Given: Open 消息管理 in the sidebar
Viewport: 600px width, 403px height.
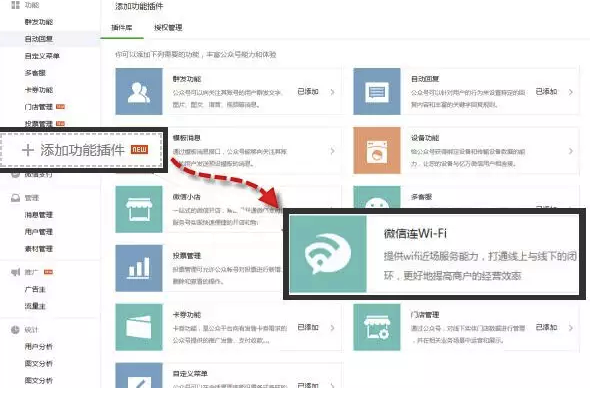Looking at the screenshot, I should (x=39, y=215).
